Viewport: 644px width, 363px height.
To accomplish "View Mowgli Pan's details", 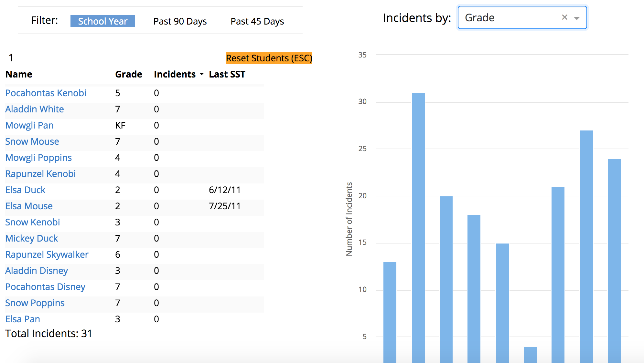I will (29, 125).
